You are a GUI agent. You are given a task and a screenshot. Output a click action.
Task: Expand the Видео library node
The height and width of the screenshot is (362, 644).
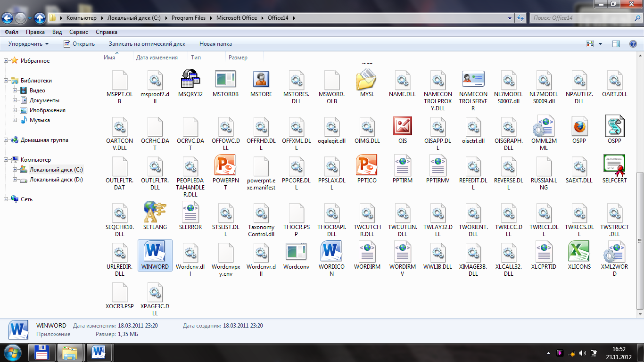point(15,90)
